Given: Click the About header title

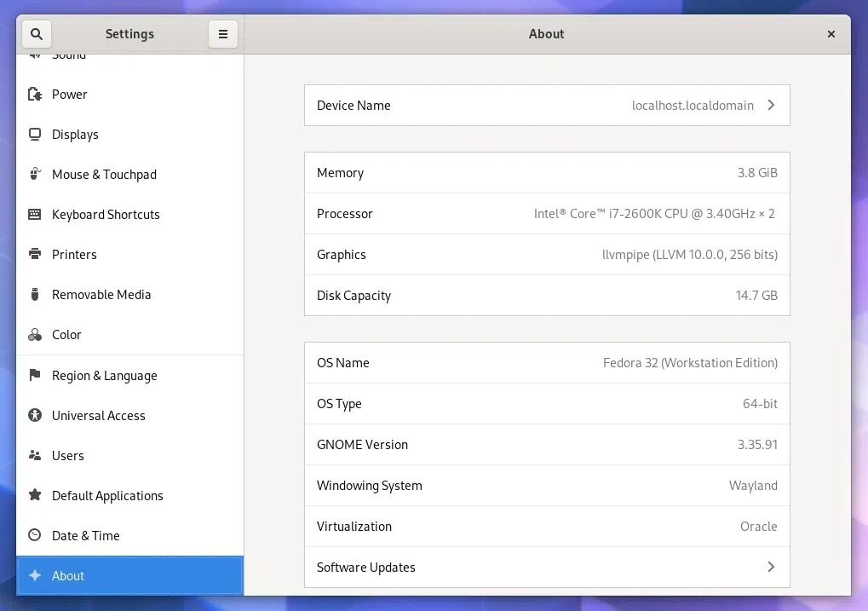Looking at the screenshot, I should (546, 34).
